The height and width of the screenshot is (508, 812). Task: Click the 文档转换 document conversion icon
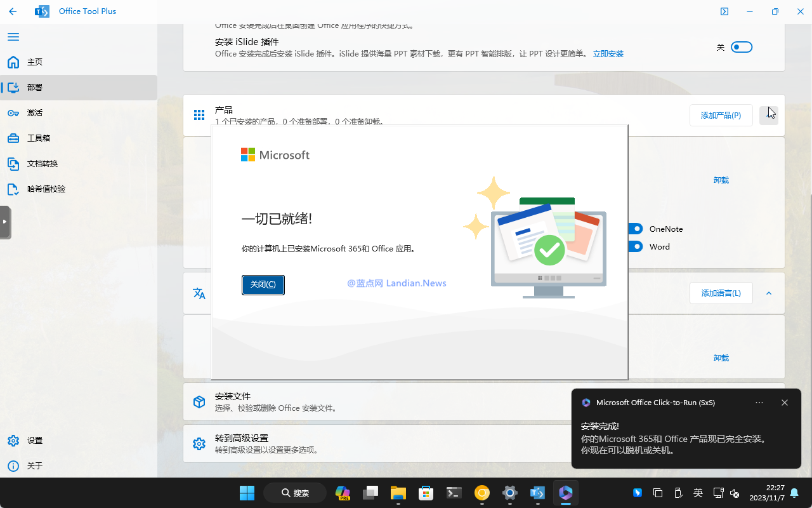(13, 164)
